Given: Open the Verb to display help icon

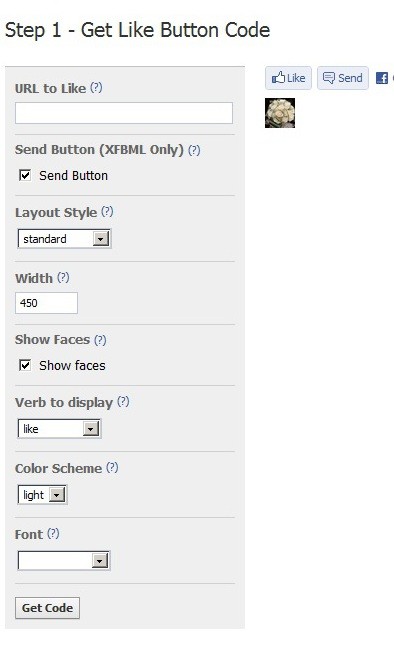Looking at the screenshot, I should [123, 402].
